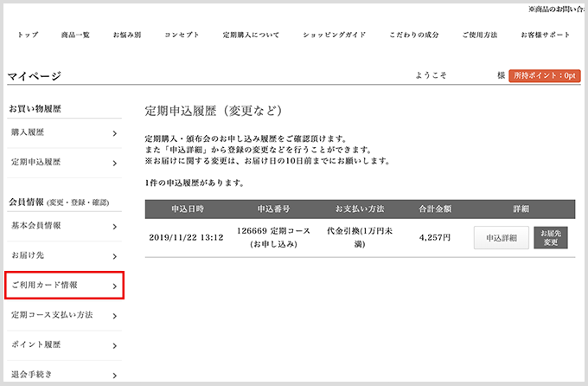The height and width of the screenshot is (386, 588).
Task: Open こだわりの成分 in the top navigation
Action: click(x=414, y=35)
